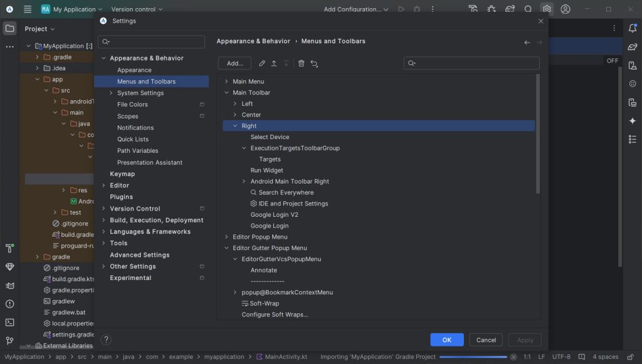Click the action tree vertical scrollbar

pyautogui.click(x=537, y=133)
